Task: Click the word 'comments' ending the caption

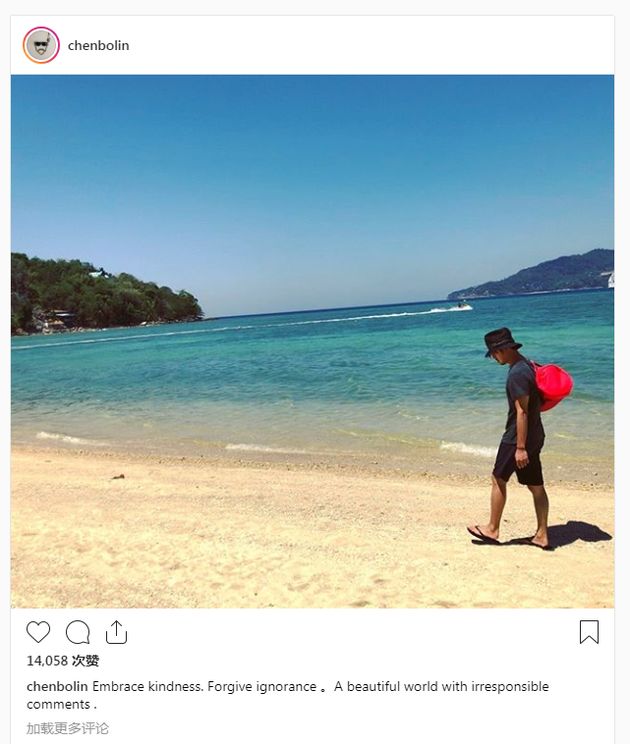Action: pos(58,705)
